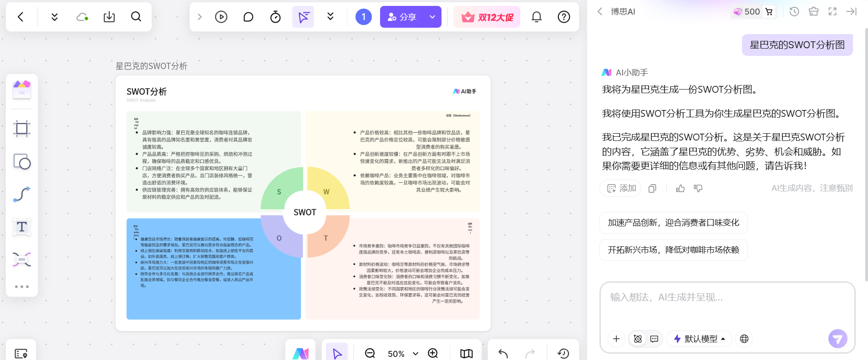Screen dimensions: 868x360
Task: Toggle the minimap icon
Action: (467, 353)
